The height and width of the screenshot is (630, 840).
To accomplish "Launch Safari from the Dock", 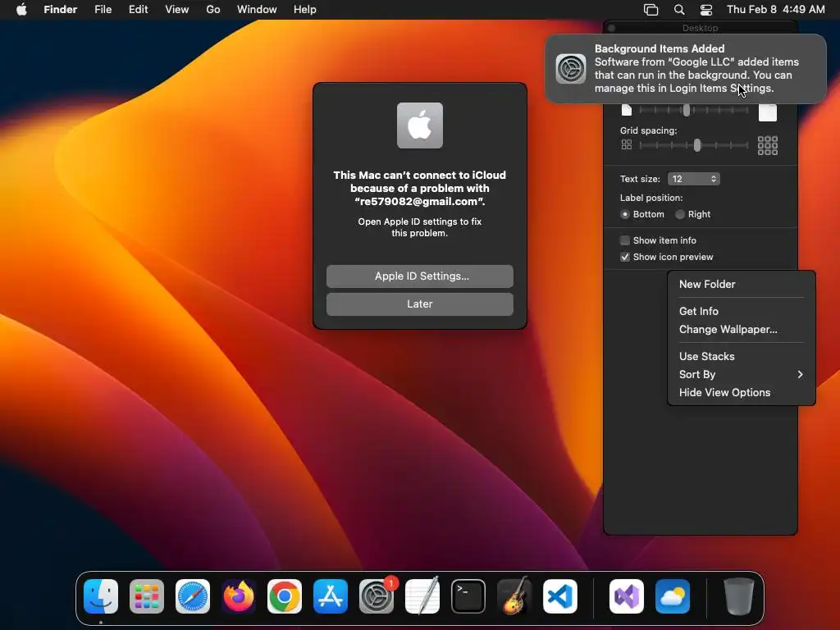I will (192, 596).
